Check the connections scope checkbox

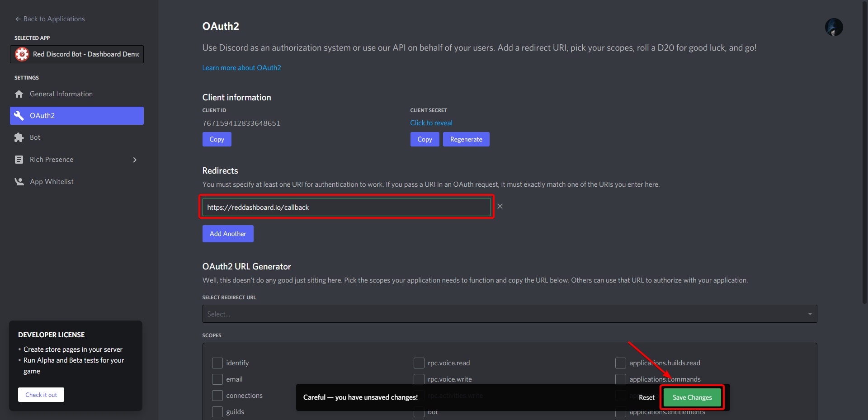tap(217, 396)
